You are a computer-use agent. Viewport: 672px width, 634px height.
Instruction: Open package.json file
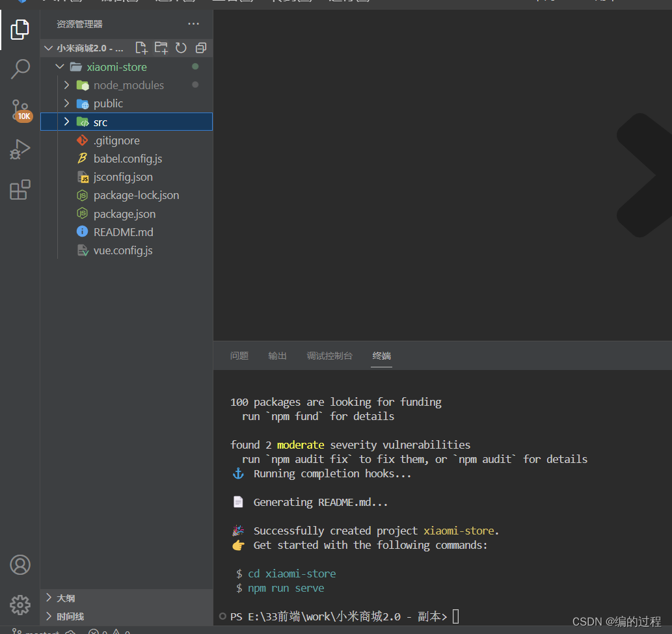coord(125,214)
